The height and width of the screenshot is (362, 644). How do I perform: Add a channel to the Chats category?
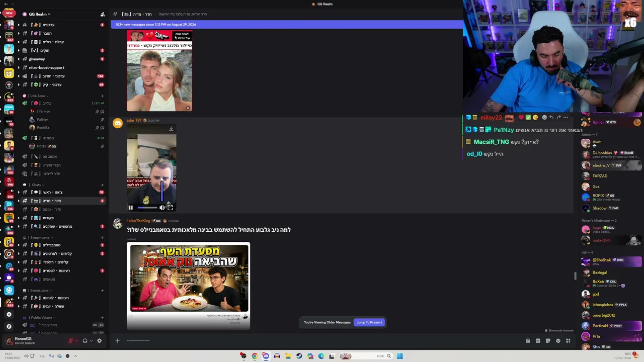[102, 185]
